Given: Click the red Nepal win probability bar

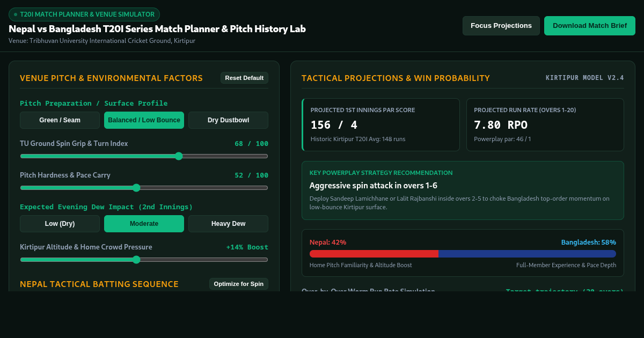Looking at the screenshot, I should coord(374,254).
